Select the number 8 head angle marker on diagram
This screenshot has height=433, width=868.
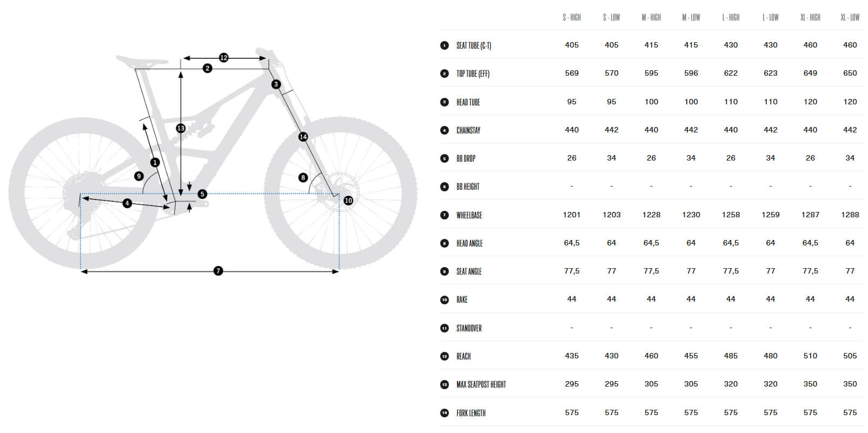(303, 177)
